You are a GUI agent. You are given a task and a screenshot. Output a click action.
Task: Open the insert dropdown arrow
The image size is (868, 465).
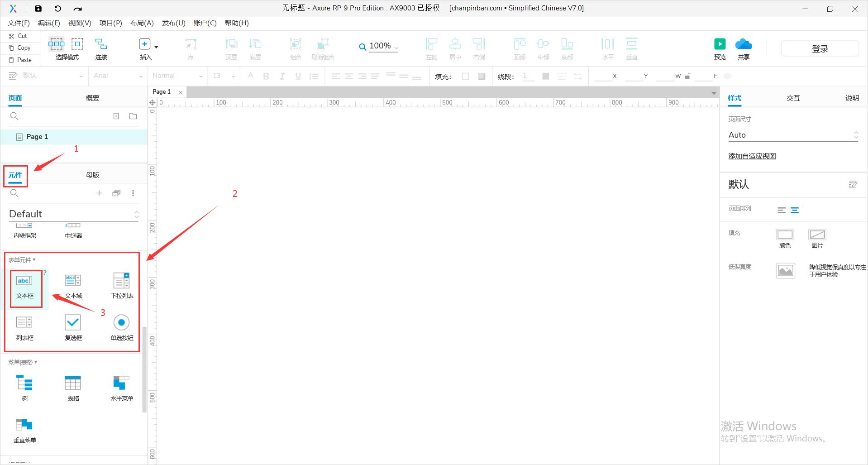[x=157, y=47]
